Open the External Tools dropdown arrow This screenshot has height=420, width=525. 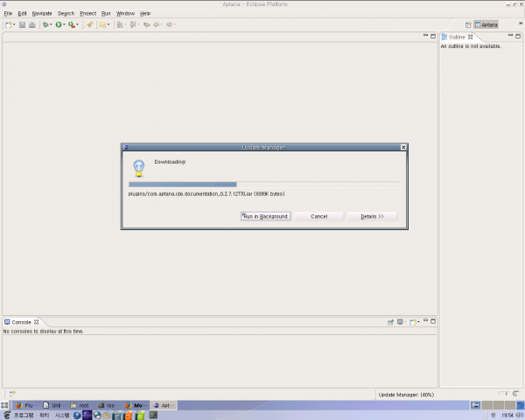[x=77, y=24]
